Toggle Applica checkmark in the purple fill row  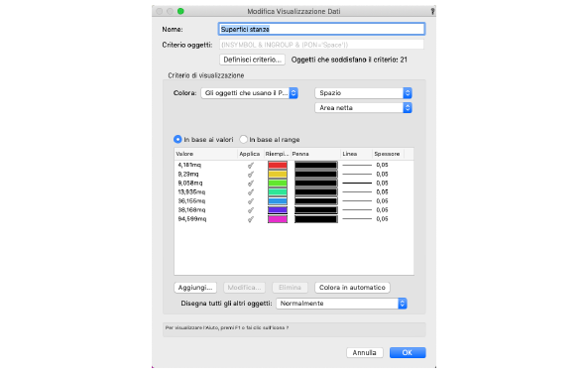[251, 210]
